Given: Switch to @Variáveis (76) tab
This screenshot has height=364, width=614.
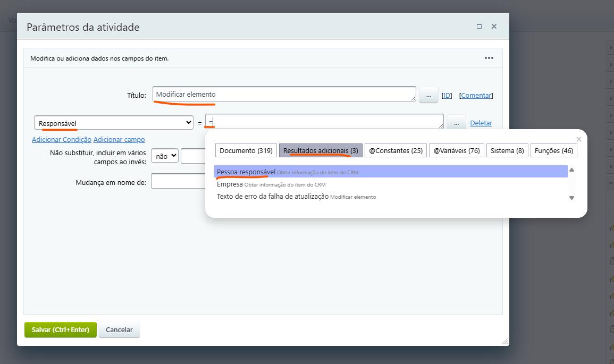Looking at the screenshot, I should 456,150.
